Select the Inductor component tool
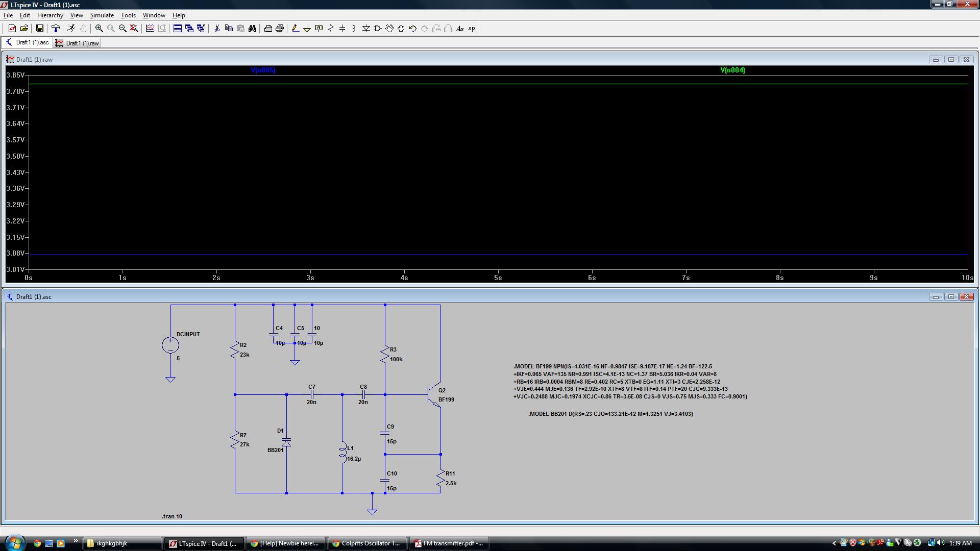This screenshot has width=980, height=551. [x=354, y=29]
